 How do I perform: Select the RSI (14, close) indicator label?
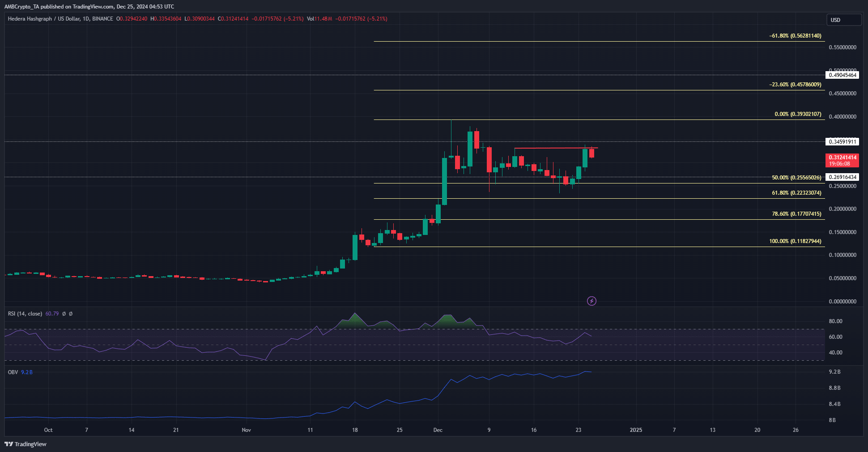click(x=25, y=314)
